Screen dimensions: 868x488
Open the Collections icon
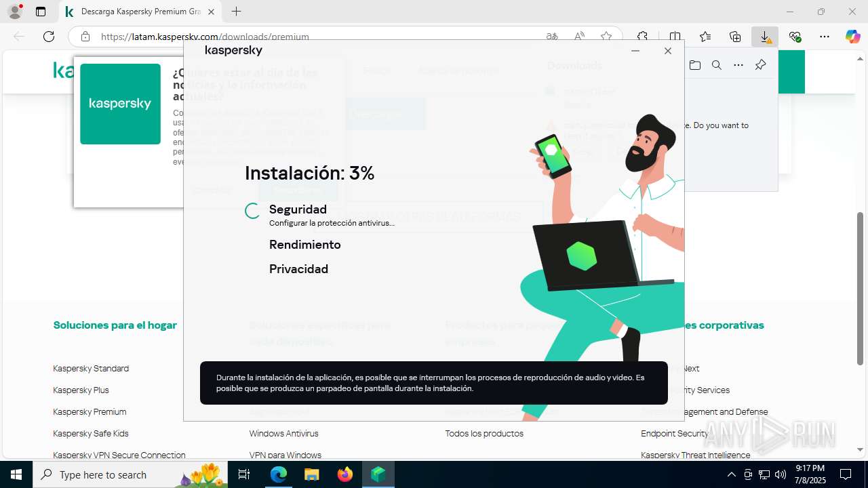[735, 37]
